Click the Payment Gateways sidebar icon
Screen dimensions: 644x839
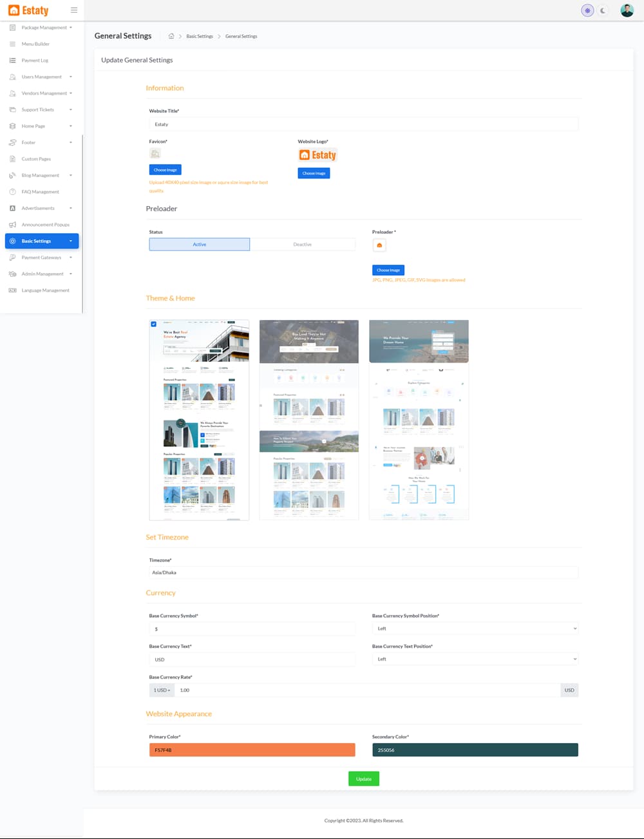12,258
